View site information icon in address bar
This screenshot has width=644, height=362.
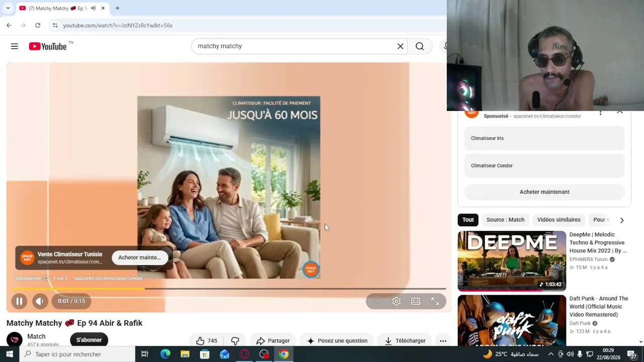(55, 25)
